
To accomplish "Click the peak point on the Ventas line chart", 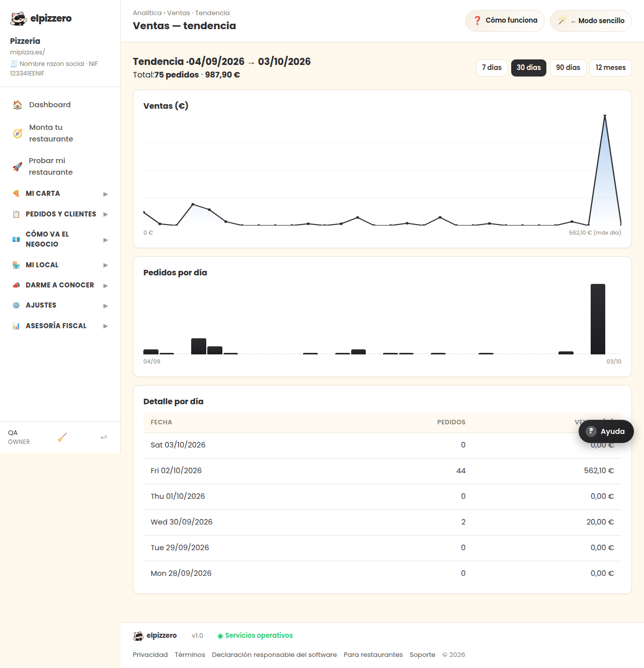I will coord(605,116).
